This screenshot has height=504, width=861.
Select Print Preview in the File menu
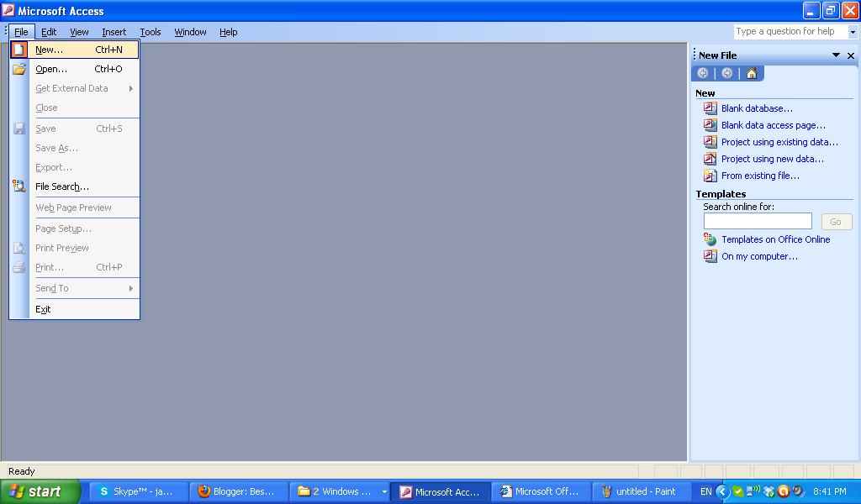click(x=62, y=248)
